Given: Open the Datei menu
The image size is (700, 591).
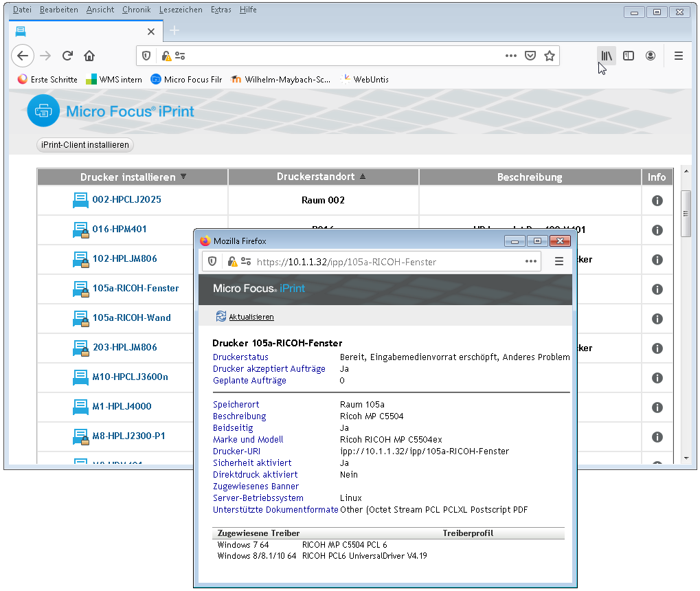Looking at the screenshot, I should tap(22, 10).
